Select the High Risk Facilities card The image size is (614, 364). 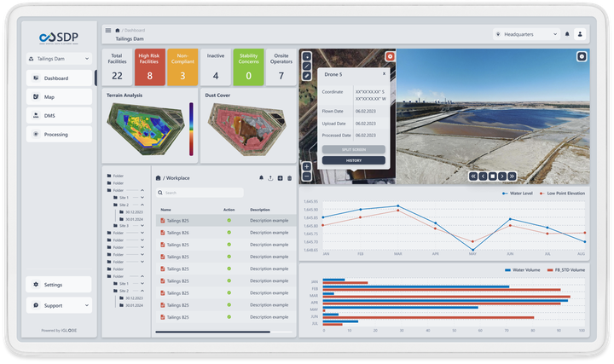150,67
